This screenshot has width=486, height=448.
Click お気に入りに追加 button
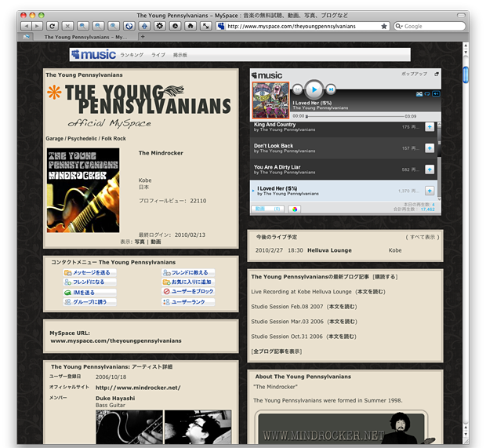point(188,282)
